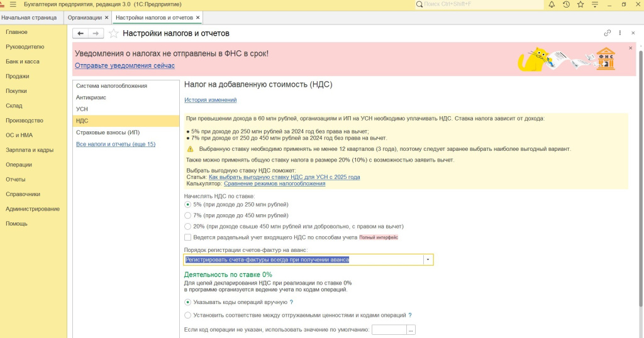The width and height of the screenshot is (644, 338).
Task: Click the Полный интерфейс pink label
Action: coord(379,237)
